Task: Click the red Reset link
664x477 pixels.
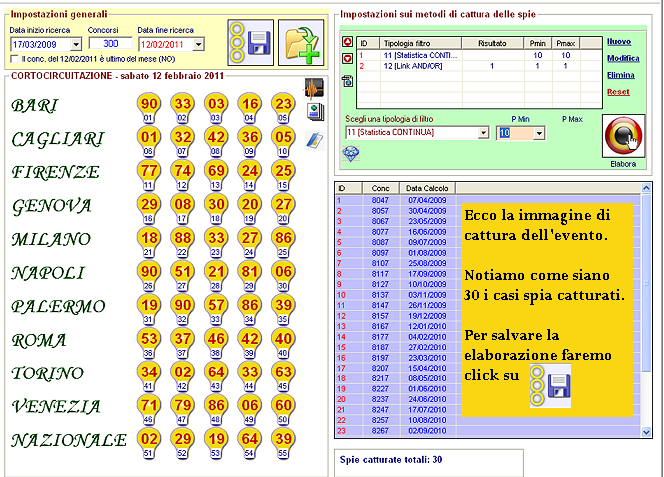Action: pos(618,92)
